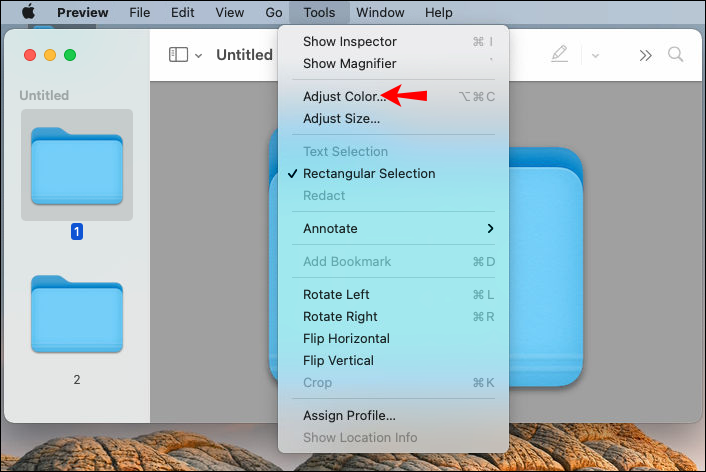Image resolution: width=706 pixels, height=472 pixels.
Task: Choose Flip Horizontal from the menu
Action: (346, 338)
